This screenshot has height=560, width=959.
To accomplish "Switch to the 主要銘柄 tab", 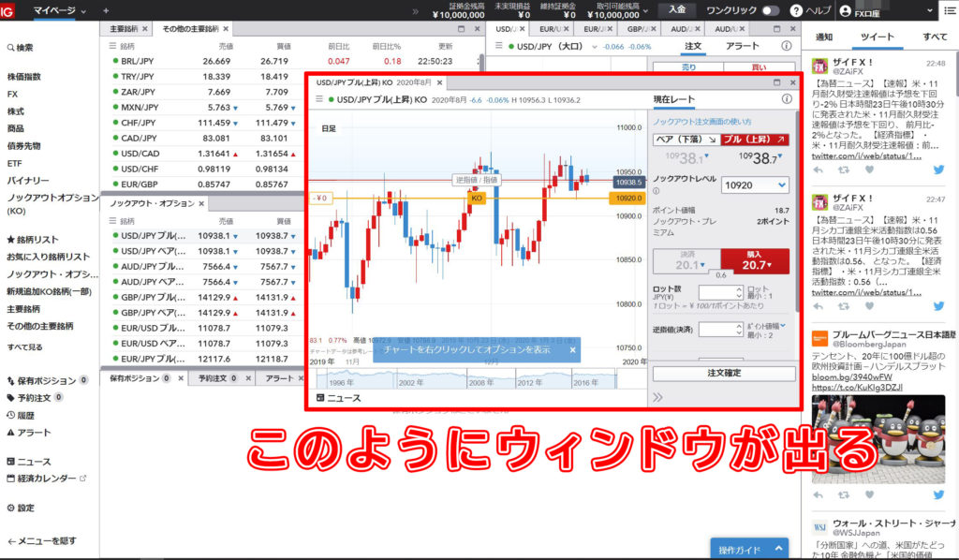I will 124,29.
